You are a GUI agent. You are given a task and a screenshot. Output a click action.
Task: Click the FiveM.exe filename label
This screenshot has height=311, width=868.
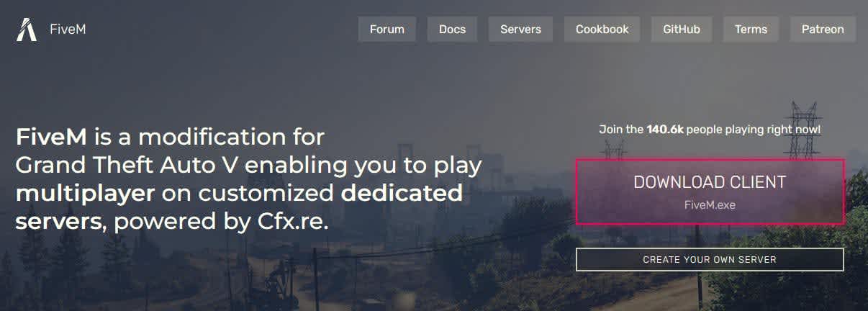pyautogui.click(x=710, y=205)
